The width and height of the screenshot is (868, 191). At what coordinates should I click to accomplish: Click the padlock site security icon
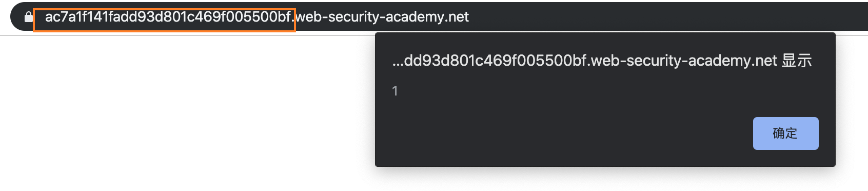pyautogui.click(x=29, y=17)
